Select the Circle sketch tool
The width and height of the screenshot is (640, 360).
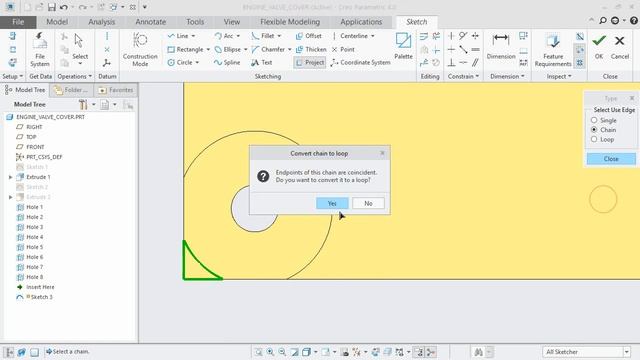(180, 62)
